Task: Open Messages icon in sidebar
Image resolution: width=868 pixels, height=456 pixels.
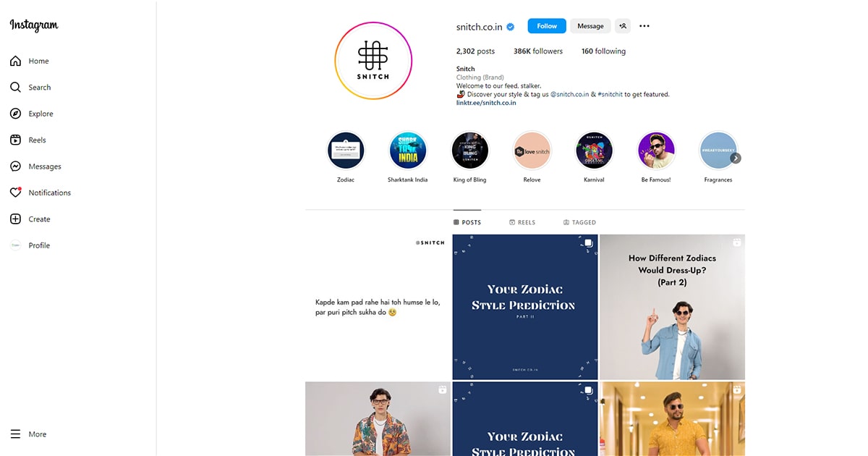Action: (15, 166)
